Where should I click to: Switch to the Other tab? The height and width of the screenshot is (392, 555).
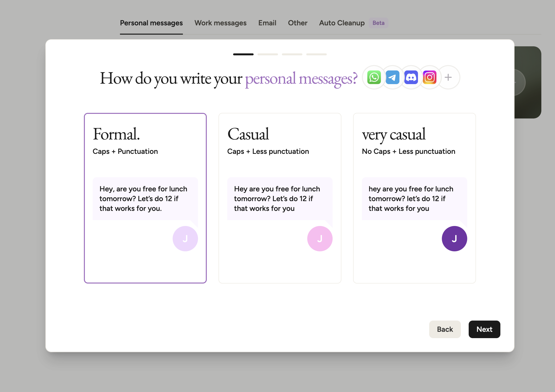[x=297, y=23]
